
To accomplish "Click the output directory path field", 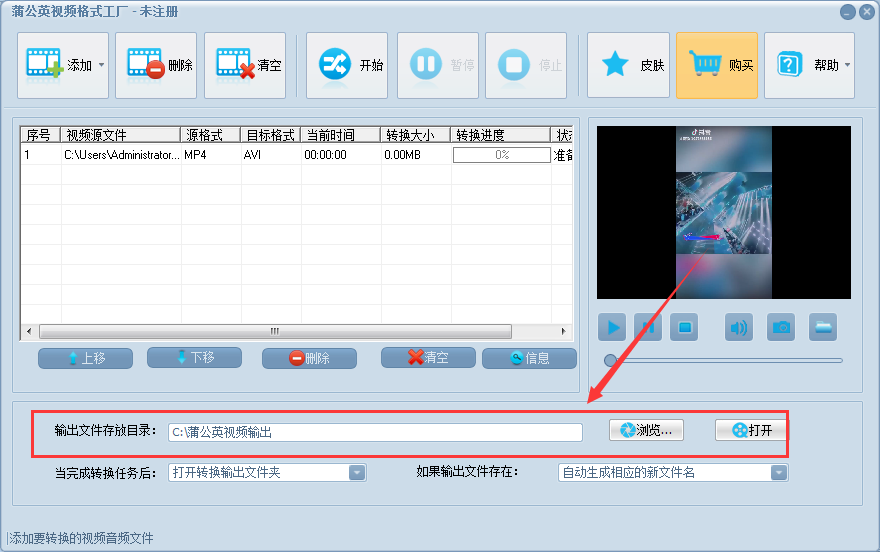I will point(375,432).
